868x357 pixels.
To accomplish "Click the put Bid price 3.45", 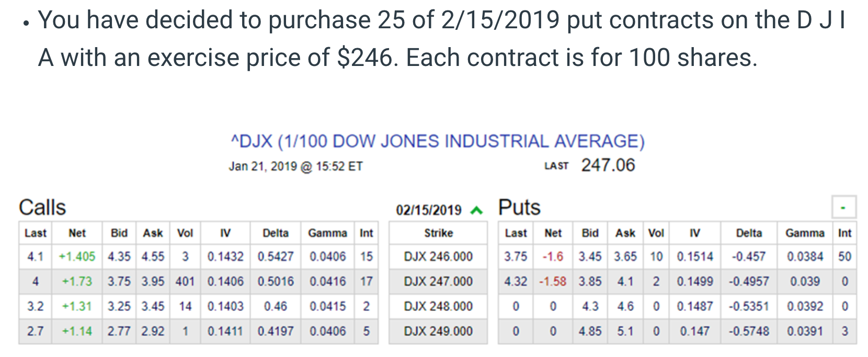I will tap(590, 256).
